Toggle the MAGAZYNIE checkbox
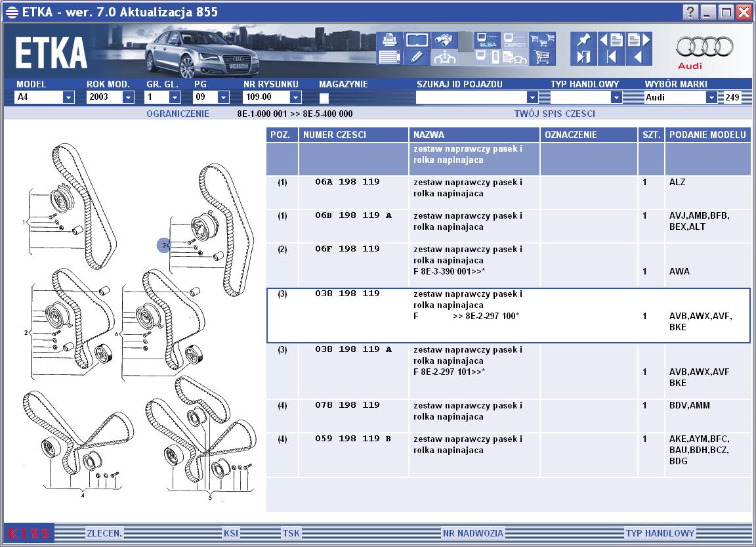The height and width of the screenshot is (547, 756). tap(324, 98)
